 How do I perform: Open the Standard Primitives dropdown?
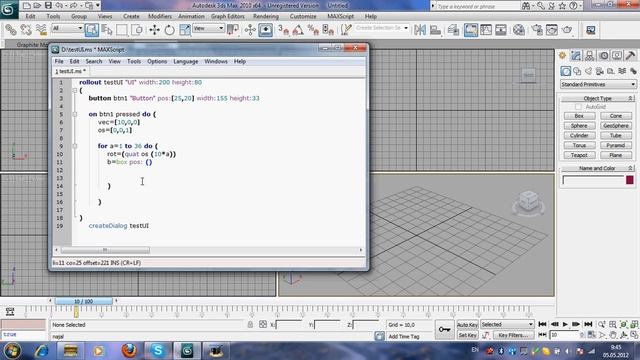click(x=598, y=84)
